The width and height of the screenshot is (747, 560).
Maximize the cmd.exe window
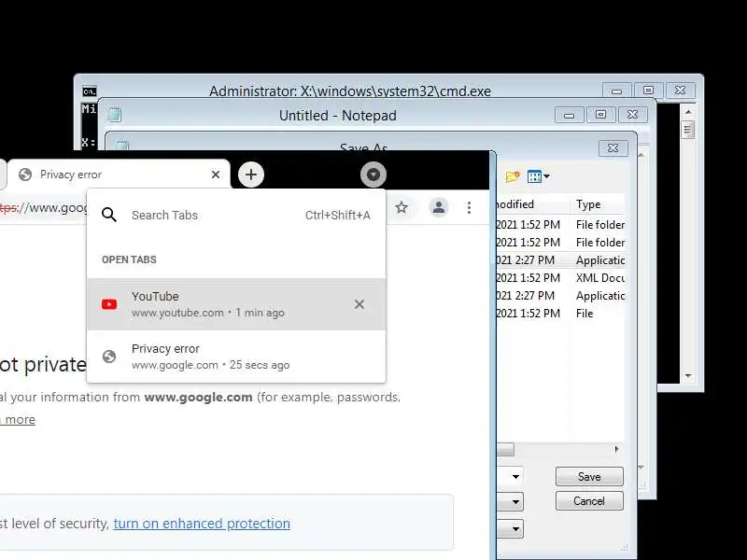point(648,91)
